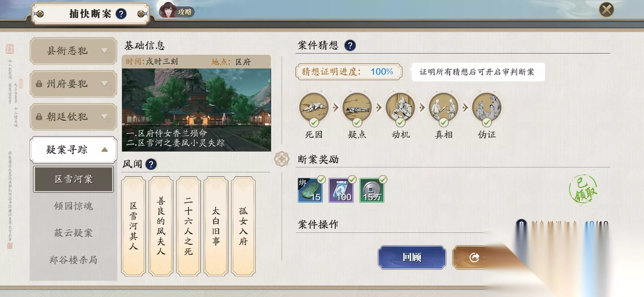Click the scroll reward item 100
Viewport: 644px width, 297px height.
(x=341, y=190)
